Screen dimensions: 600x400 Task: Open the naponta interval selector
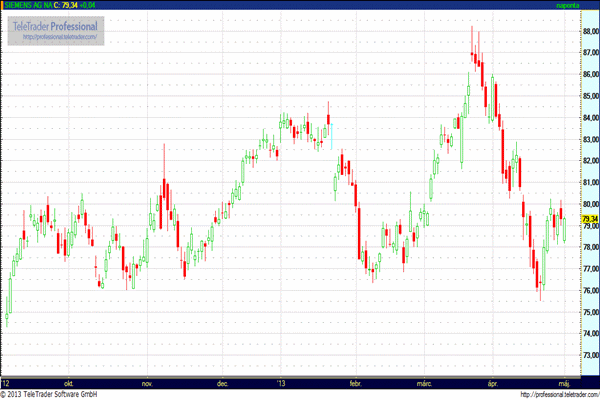(567, 6)
